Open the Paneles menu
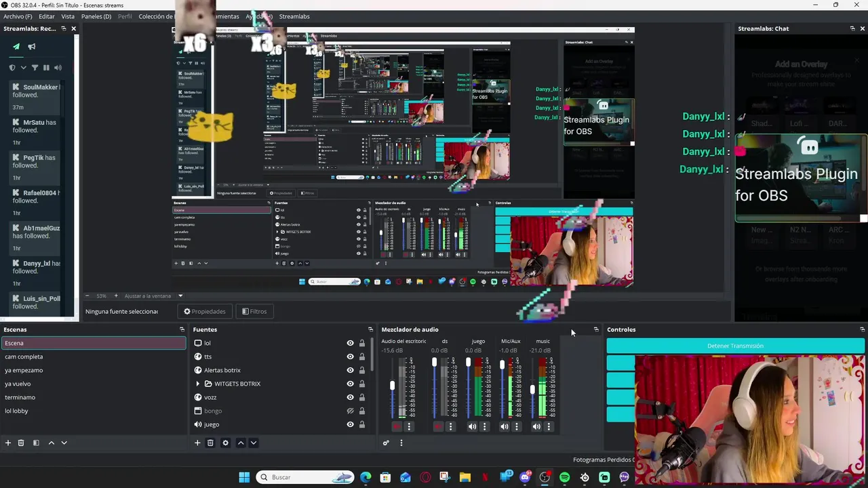 click(x=96, y=16)
